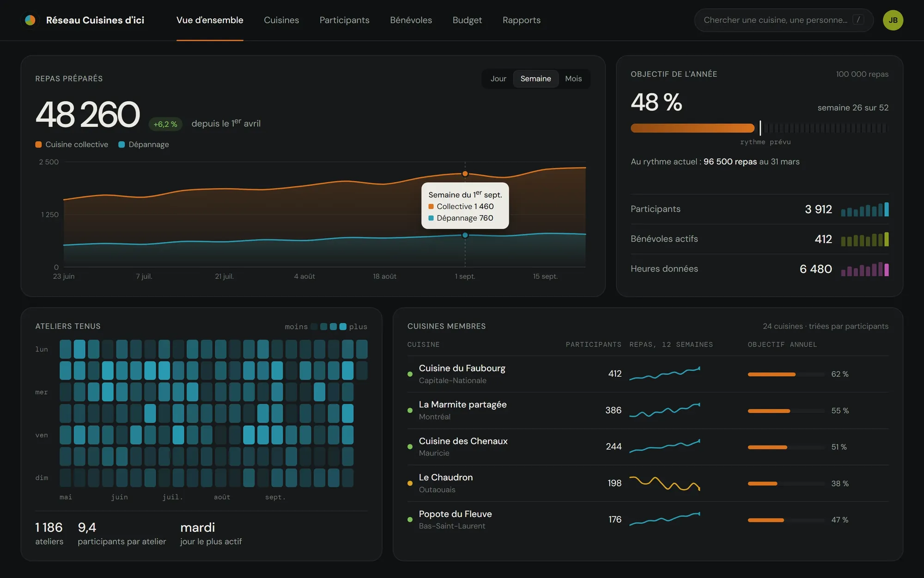Click the 1 186 ateliers total
This screenshot has width=924, height=578.
click(x=49, y=527)
